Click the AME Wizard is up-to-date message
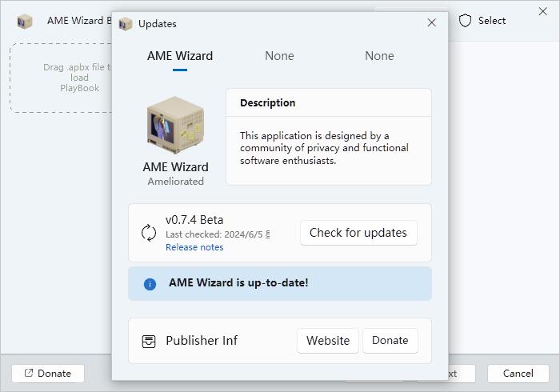Image resolution: width=560 pixels, height=392 pixels. [238, 282]
